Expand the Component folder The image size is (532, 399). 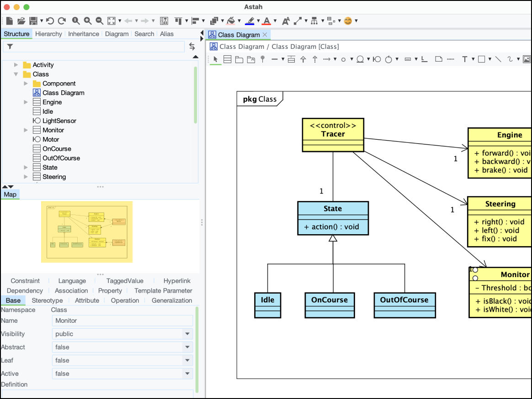(x=26, y=84)
